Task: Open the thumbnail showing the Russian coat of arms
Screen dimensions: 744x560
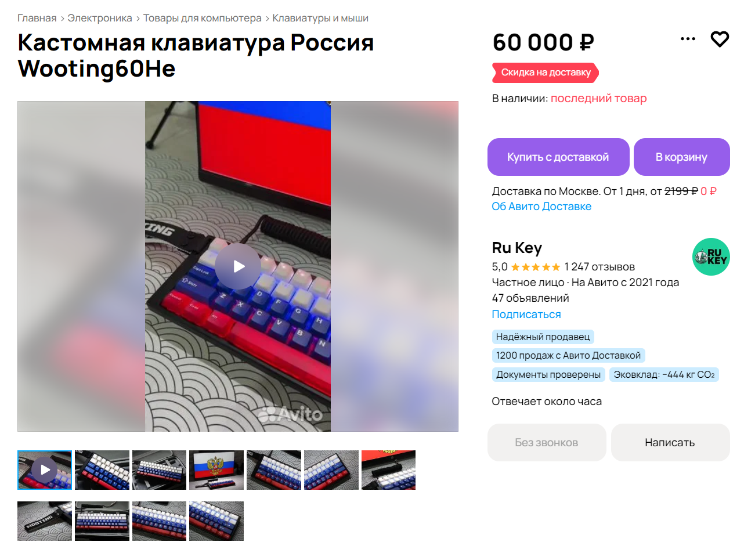Action: 216,470
